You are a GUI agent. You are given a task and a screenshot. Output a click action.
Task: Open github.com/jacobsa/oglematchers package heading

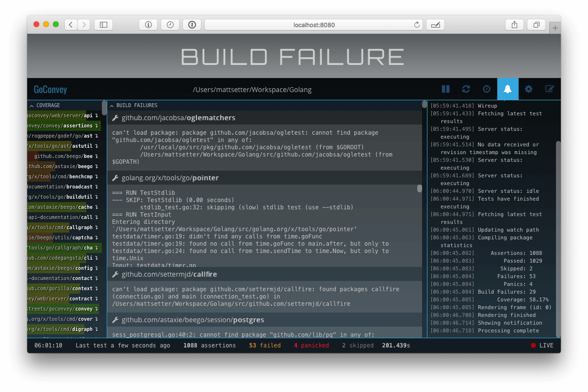tap(179, 118)
